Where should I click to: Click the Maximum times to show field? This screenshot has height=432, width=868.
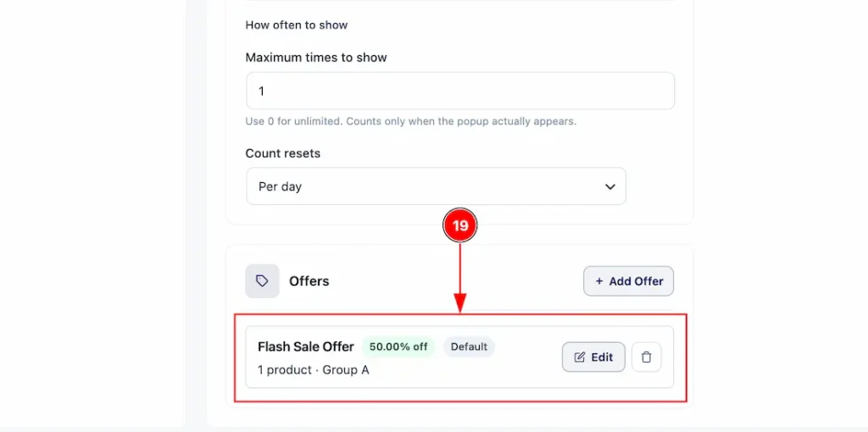(x=460, y=91)
